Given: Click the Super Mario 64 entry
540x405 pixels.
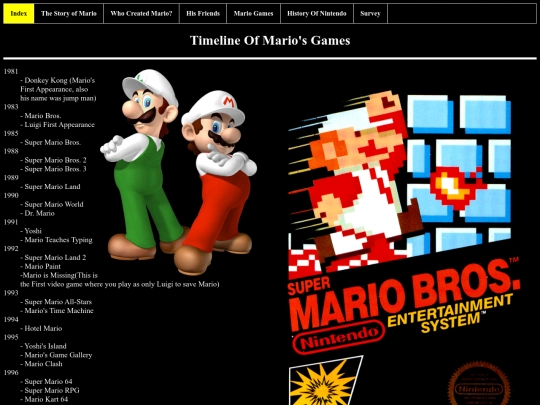Looking at the screenshot, I should tap(46, 382).
